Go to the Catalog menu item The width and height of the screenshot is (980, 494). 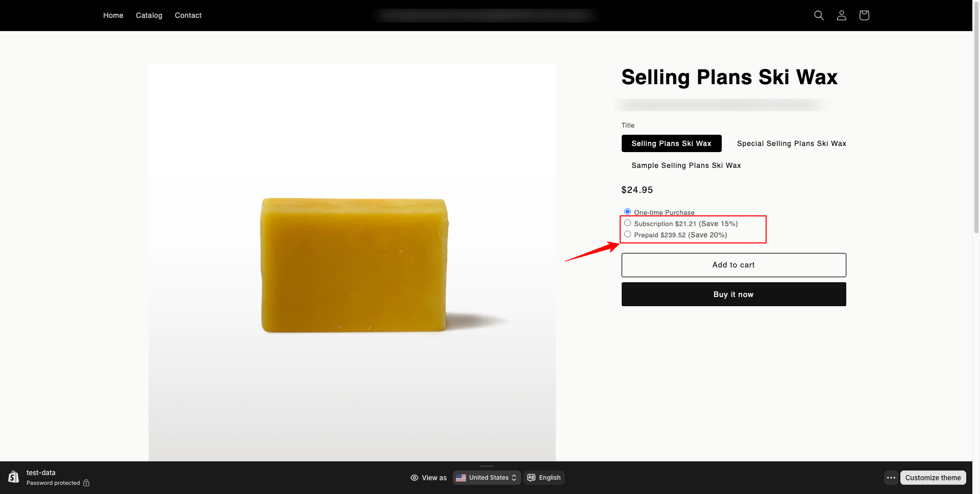(x=149, y=15)
